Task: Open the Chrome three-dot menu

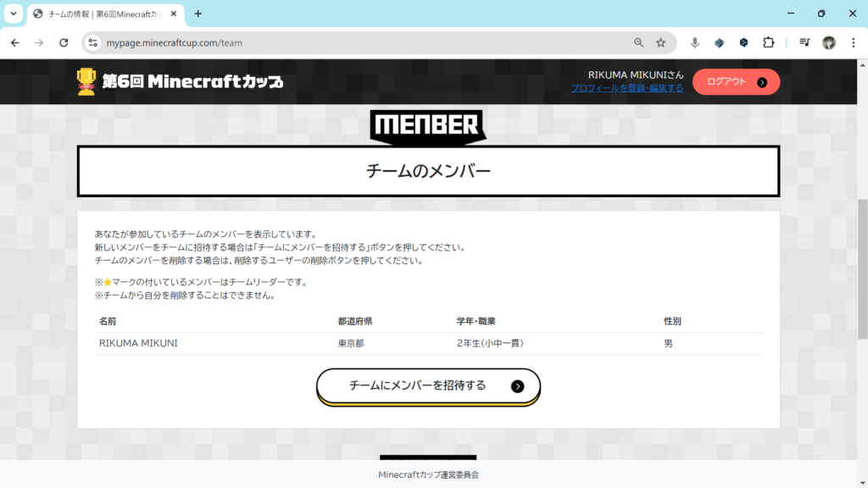Action: [x=854, y=42]
